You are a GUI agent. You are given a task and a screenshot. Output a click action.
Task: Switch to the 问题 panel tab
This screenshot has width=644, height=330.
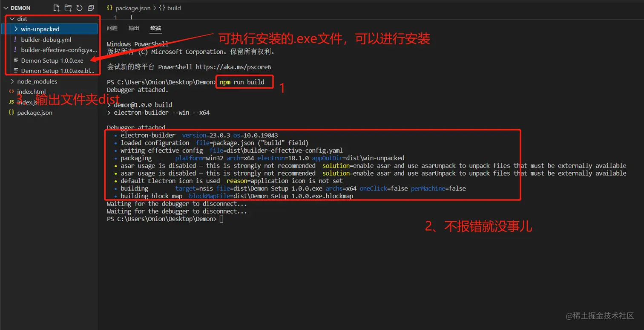pyautogui.click(x=112, y=28)
